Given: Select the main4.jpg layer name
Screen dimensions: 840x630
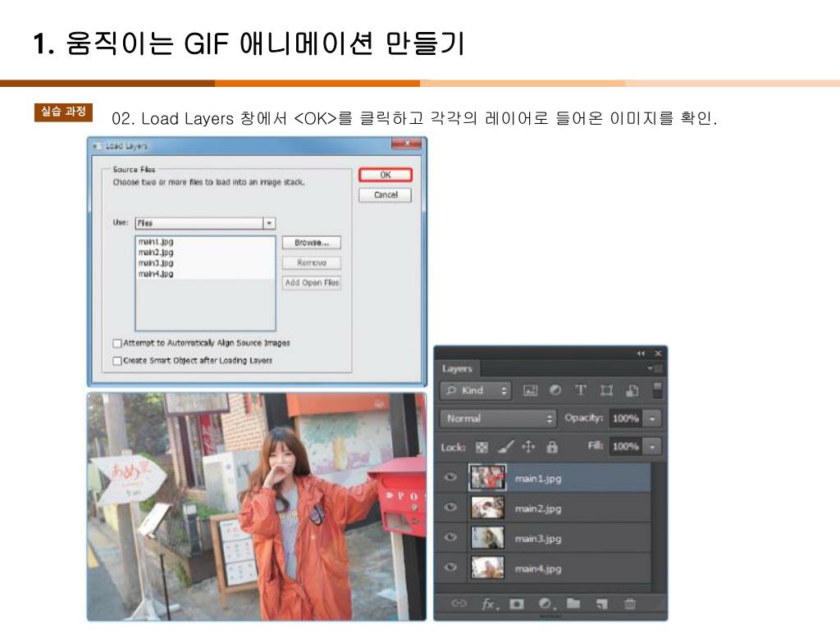Looking at the screenshot, I should click(x=538, y=568).
